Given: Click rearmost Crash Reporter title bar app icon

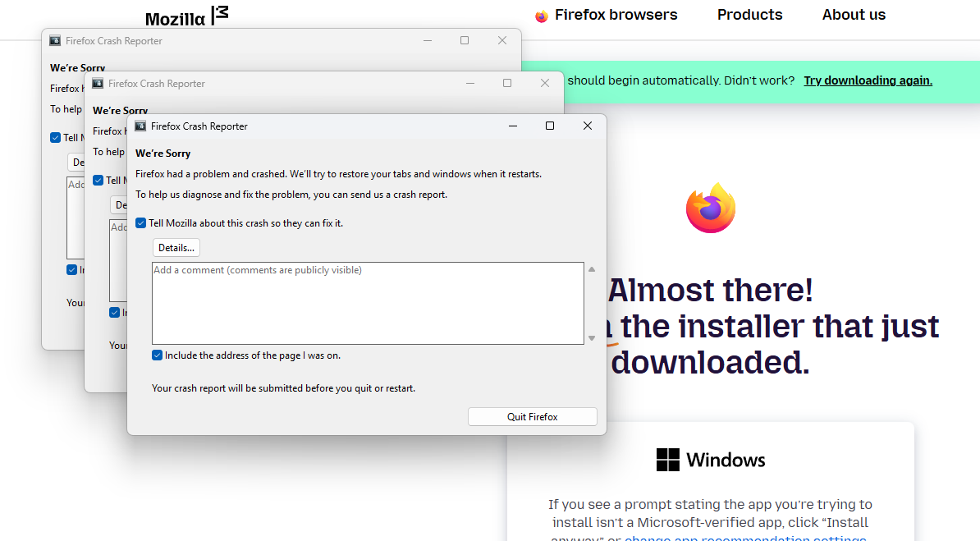Looking at the screenshot, I should point(55,41).
